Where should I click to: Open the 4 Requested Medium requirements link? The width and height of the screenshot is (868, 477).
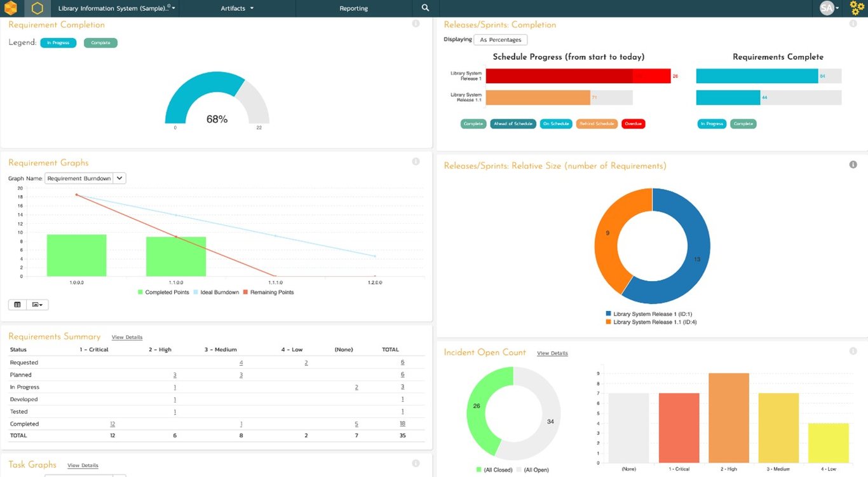tap(241, 363)
